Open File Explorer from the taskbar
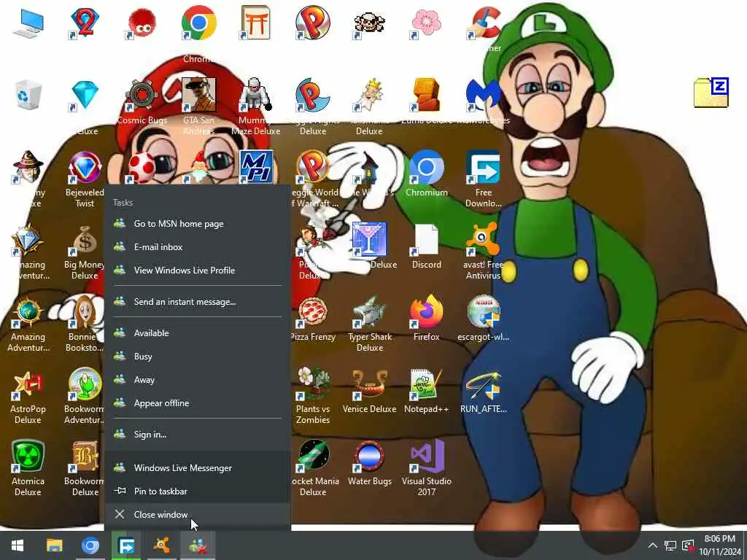Viewport: 747px width, 560px height. [54, 545]
